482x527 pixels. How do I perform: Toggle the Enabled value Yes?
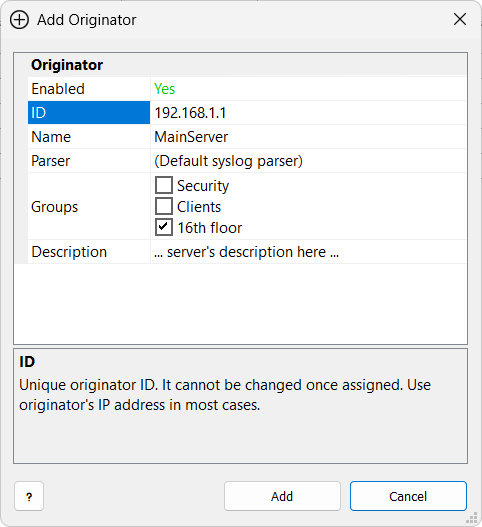point(308,89)
